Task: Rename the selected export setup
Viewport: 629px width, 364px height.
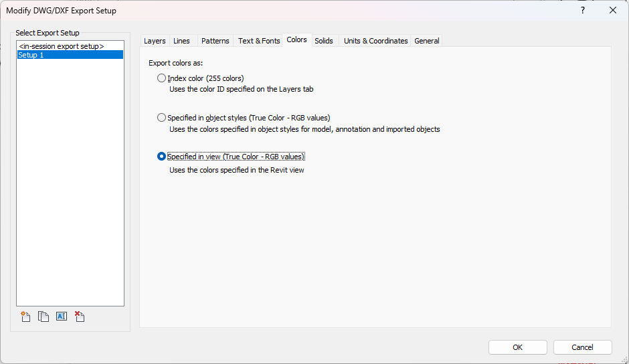Action: tap(62, 316)
